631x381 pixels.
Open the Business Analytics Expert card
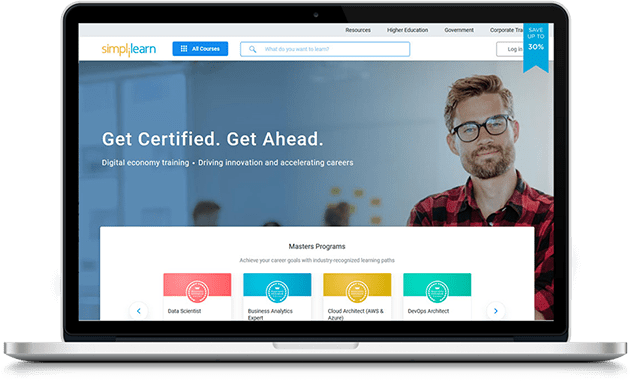point(277,297)
